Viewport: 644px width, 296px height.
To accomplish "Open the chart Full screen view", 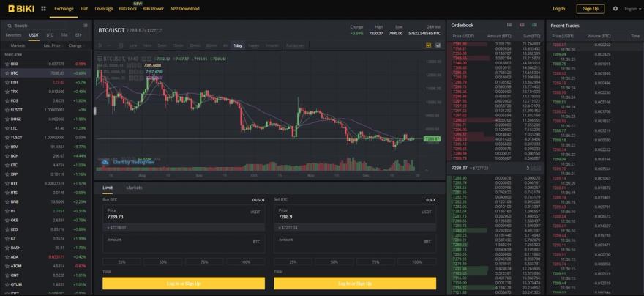I will 296,45.
